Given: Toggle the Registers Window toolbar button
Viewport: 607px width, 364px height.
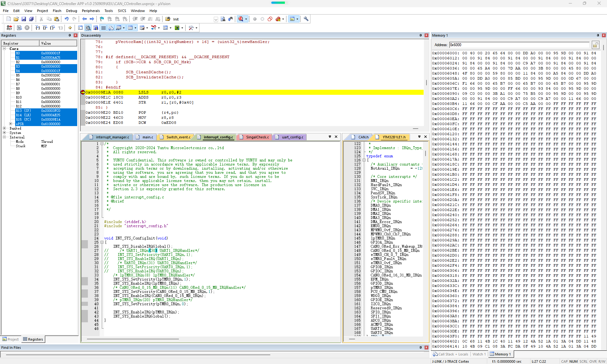Looking at the screenshot, I should click(103, 28).
